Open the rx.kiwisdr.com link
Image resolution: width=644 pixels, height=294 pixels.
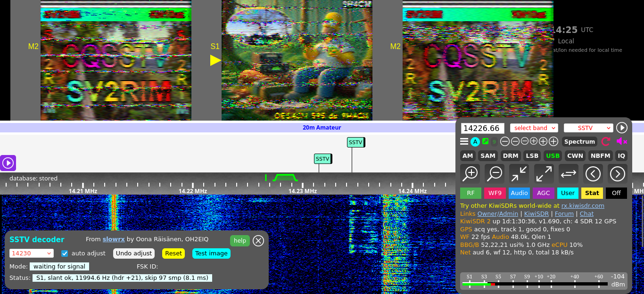coord(583,206)
